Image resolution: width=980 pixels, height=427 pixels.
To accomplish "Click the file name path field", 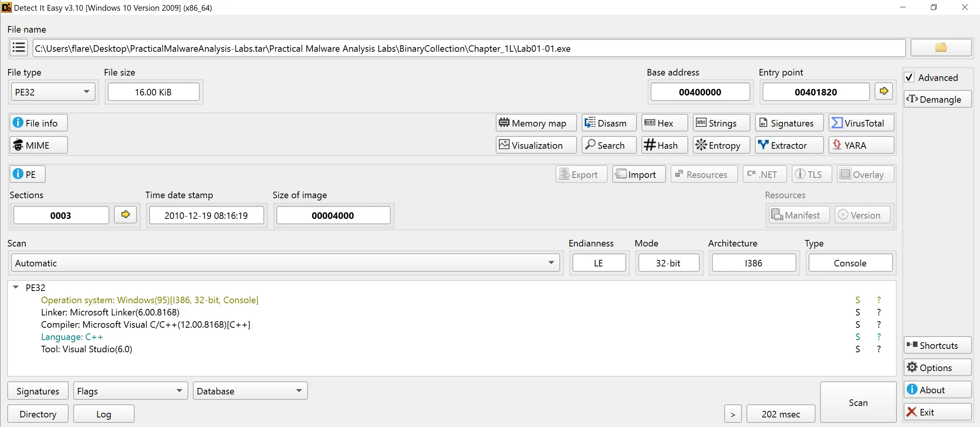I will point(469,49).
